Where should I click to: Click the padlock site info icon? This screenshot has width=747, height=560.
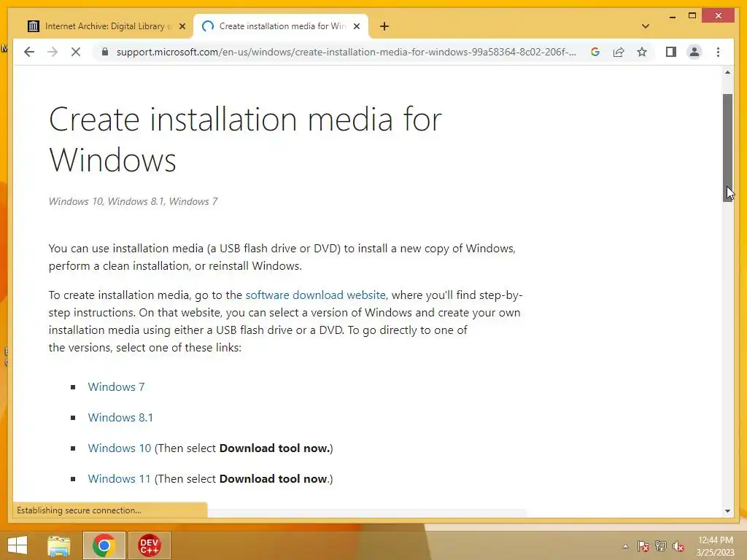click(x=105, y=52)
